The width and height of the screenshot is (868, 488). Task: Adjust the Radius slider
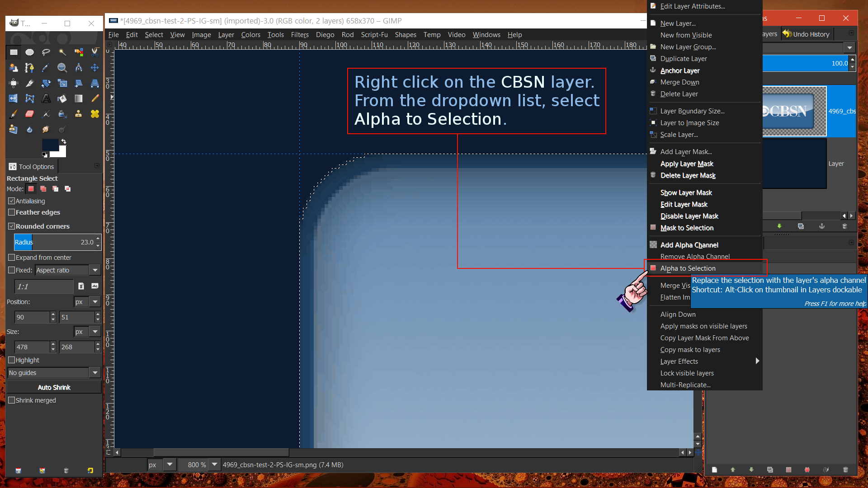(x=54, y=242)
